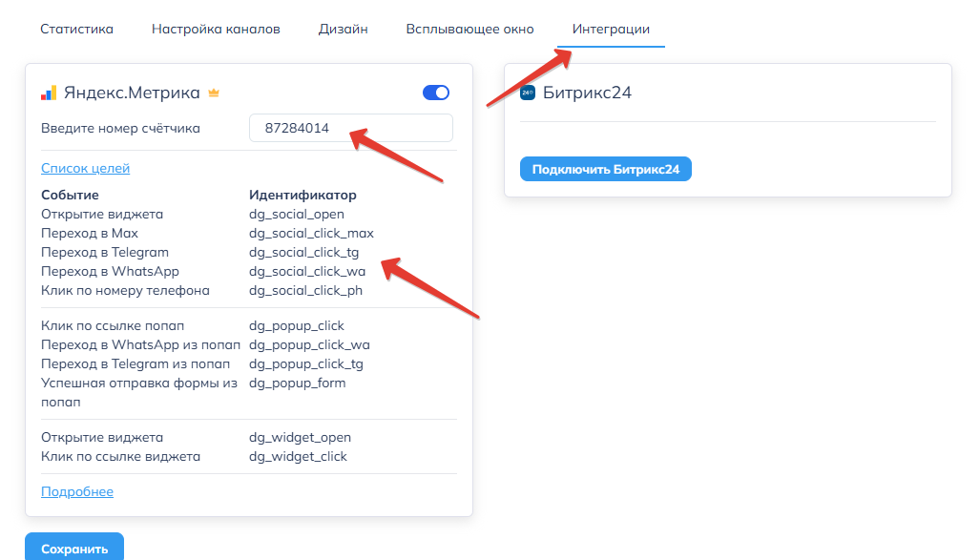Image resolution: width=980 pixels, height=560 pixels.
Task: Go to the Дизайн tab
Action: pos(343,29)
